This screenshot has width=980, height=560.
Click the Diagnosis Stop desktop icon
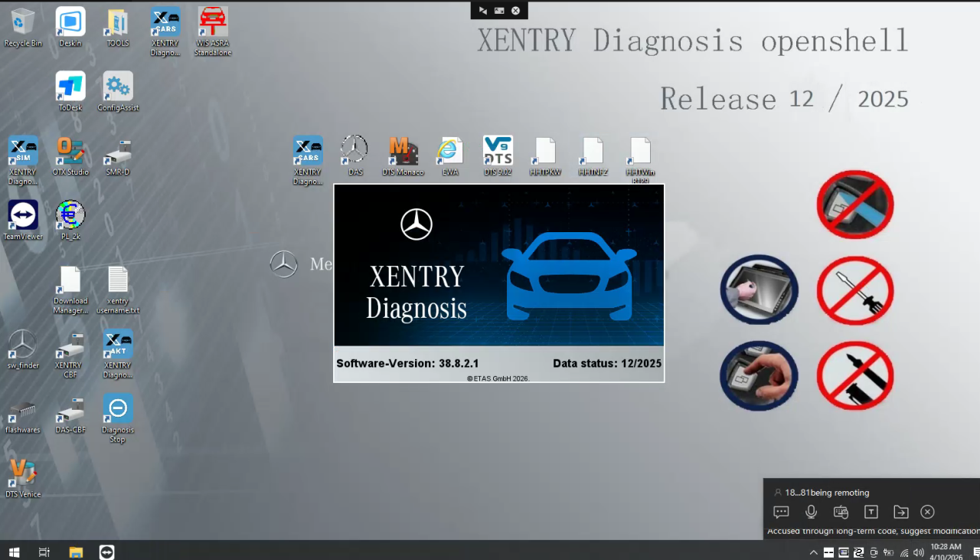click(118, 410)
